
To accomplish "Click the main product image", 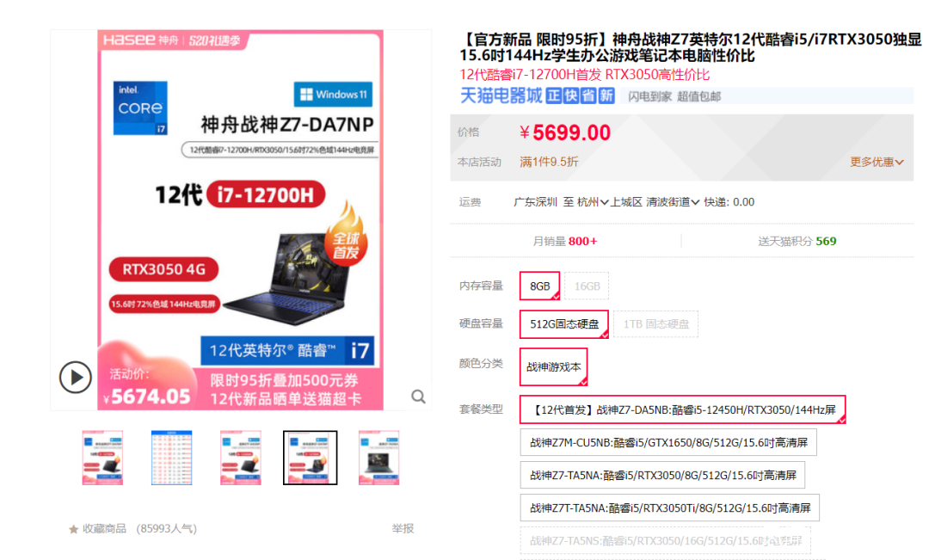I will tap(241, 220).
